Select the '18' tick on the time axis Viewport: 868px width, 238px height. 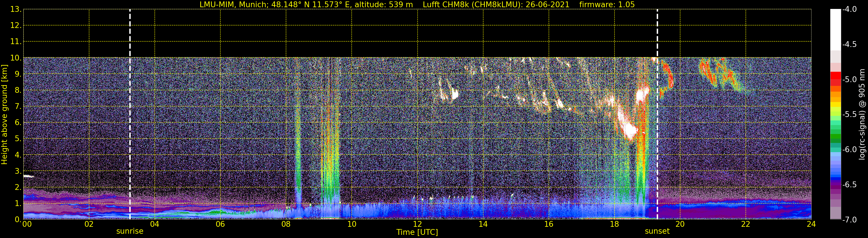(x=615, y=224)
